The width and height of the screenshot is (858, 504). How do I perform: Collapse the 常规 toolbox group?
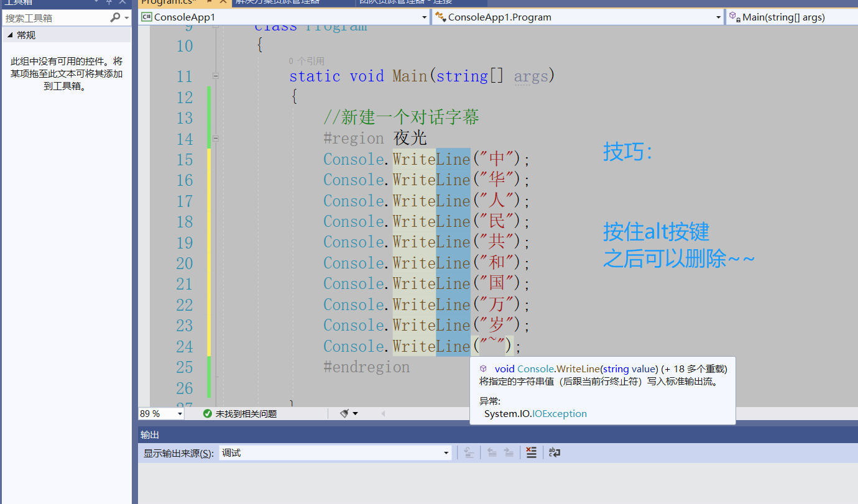tap(9, 35)
